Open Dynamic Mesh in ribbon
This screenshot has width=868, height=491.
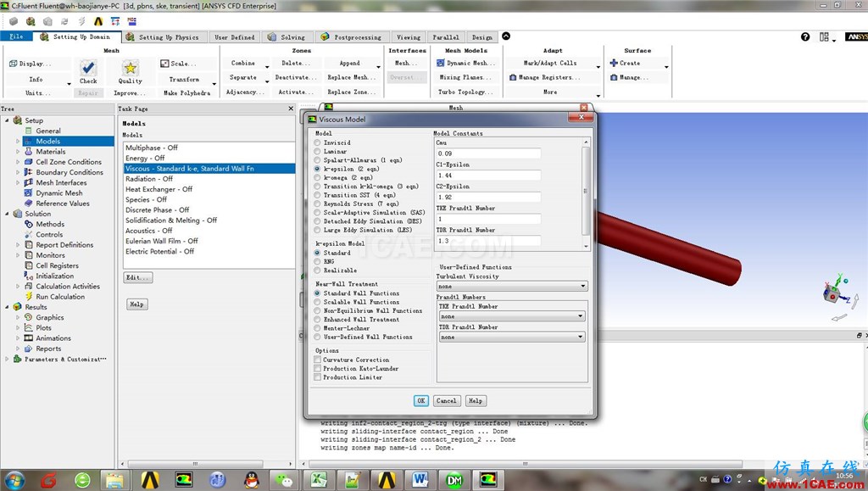466,63
